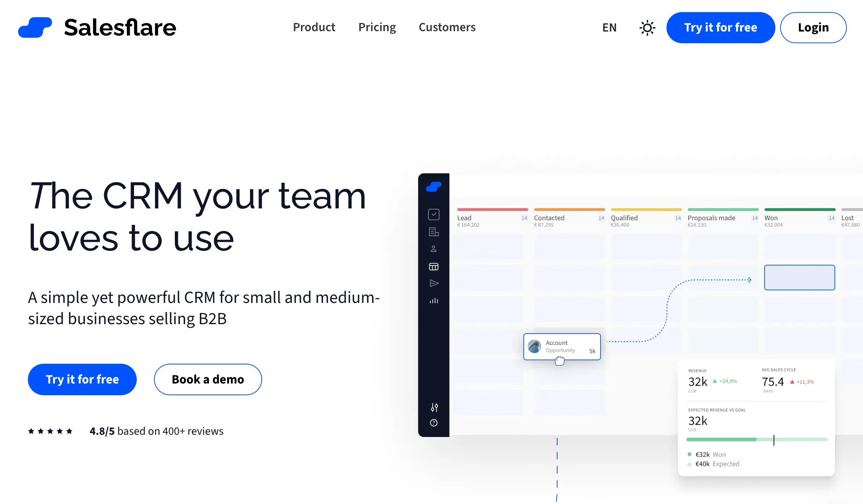The height and width of the screenshot is (504, 863).
Task: Open the email send arrow icon in sidebar
Action: click(434, 283)
